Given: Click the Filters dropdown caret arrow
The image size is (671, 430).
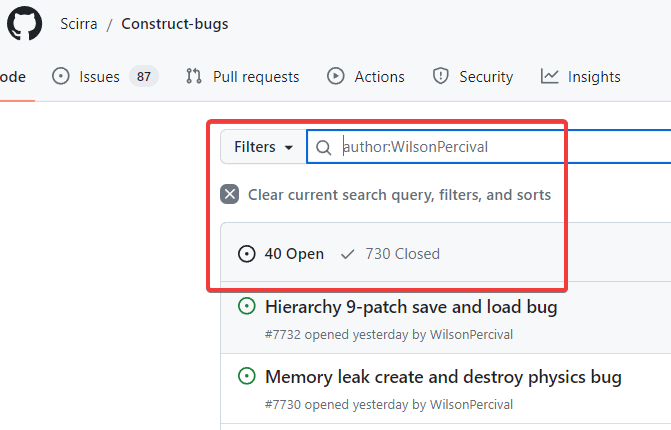Looking at the screenshot, I should point(289,148).
